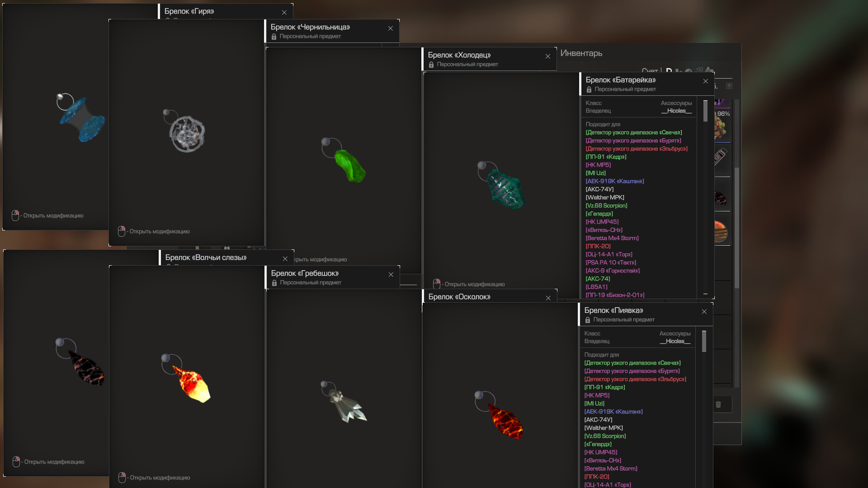The width and height of the screenshot is (868, 488).
Task: Click «Открыть модификацию» in the «Чернильница» preview
Action: [x=160, y=232]
